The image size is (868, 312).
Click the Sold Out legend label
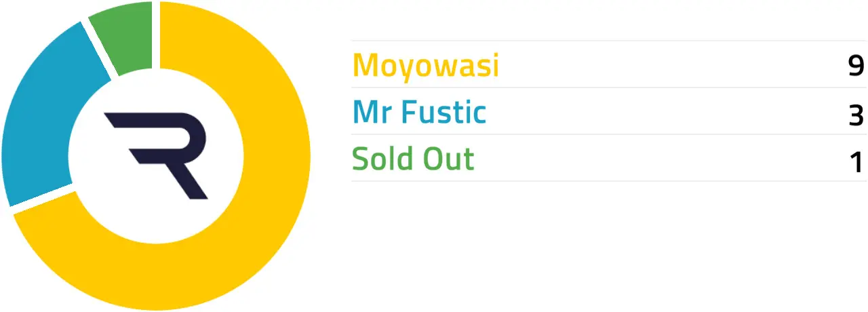pyautogui.click(x=413, y=159)
